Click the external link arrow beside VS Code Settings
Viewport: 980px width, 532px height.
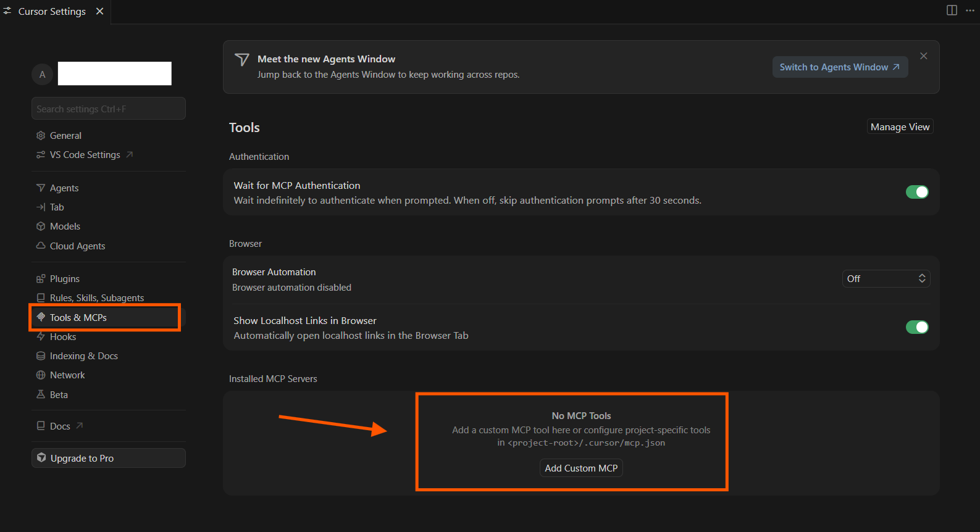click(130, 154)
